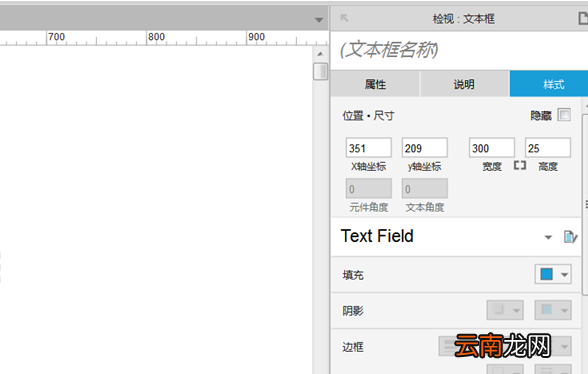
Task: Open the Text Field style dropdown
Action: tap(548, 237)
